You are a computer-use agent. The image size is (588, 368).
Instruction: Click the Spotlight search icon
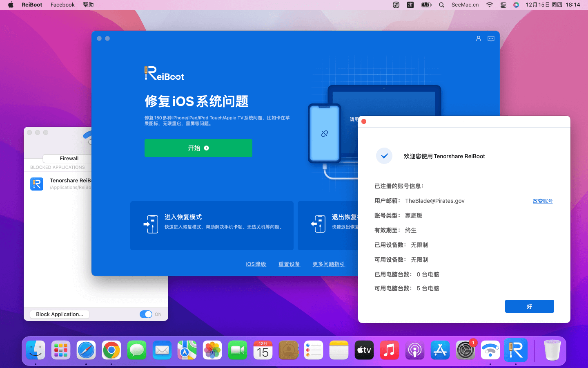tap(442, 5)
